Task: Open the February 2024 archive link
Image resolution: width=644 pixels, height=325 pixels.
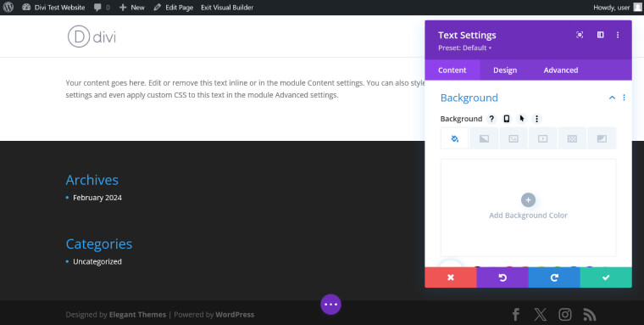Action: pos(97,198)
